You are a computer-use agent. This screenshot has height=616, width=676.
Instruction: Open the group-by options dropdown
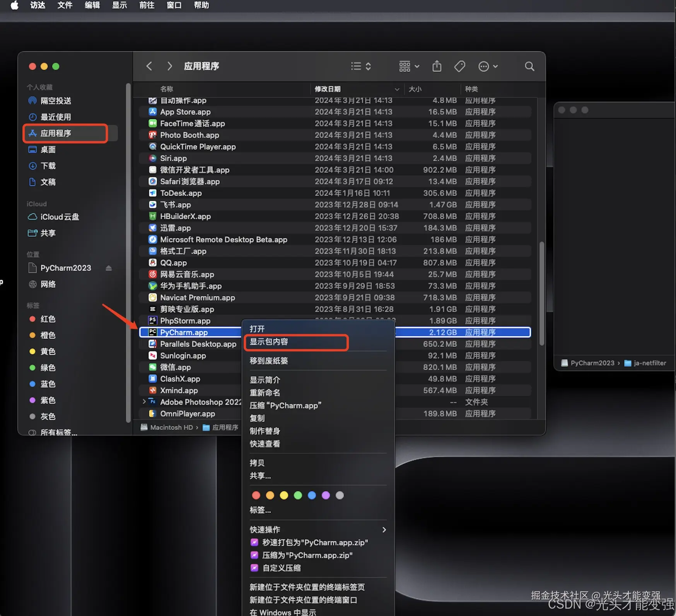pos(409,66)
